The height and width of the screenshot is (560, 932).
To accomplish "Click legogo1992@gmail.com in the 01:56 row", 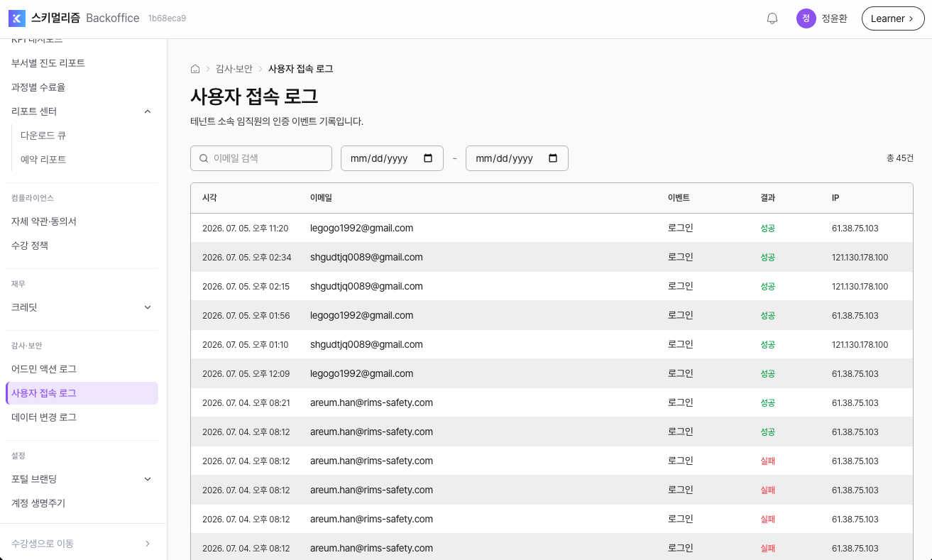I will (361, 315).
